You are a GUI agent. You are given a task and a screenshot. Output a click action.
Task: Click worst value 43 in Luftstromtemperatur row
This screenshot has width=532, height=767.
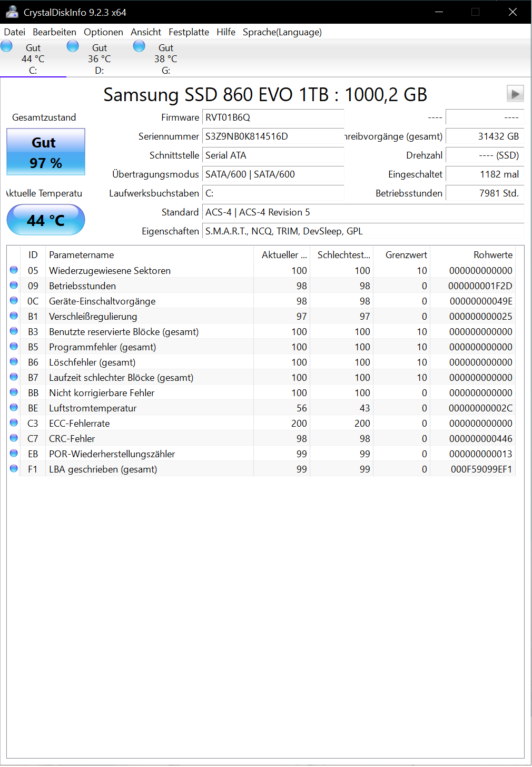(364, 408)
